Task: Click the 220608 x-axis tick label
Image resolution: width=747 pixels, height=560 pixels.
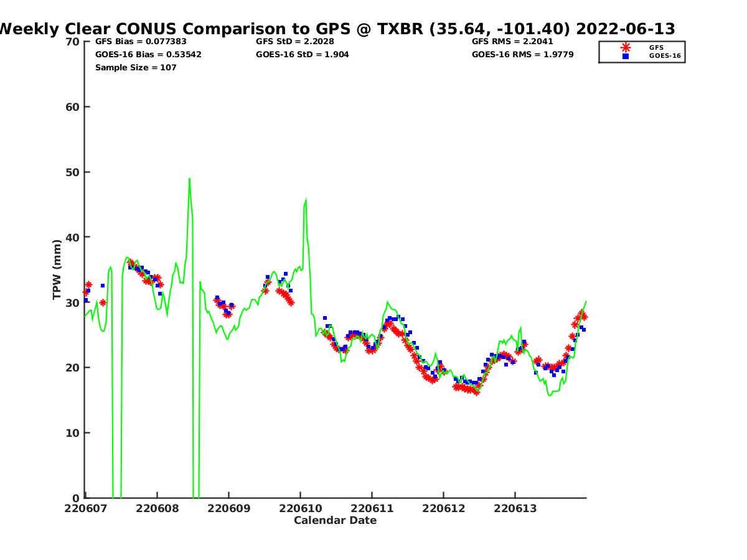Action: coord(157,508)
